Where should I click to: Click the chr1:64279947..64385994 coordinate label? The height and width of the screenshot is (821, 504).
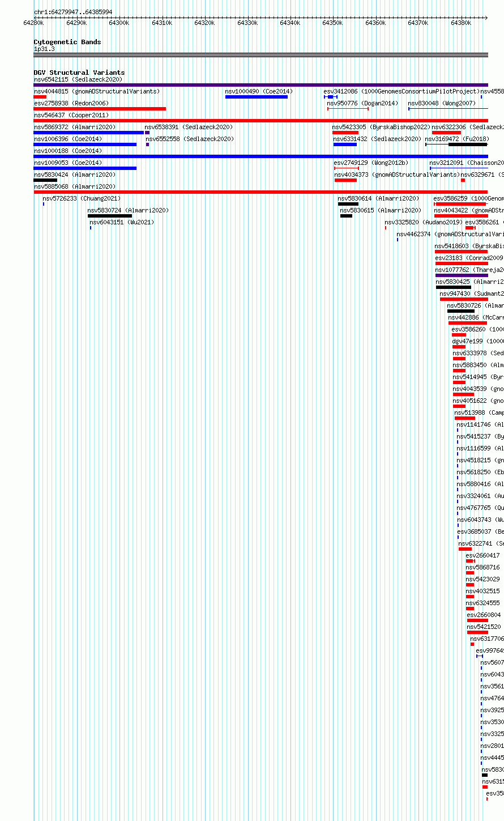coord(73,12)
